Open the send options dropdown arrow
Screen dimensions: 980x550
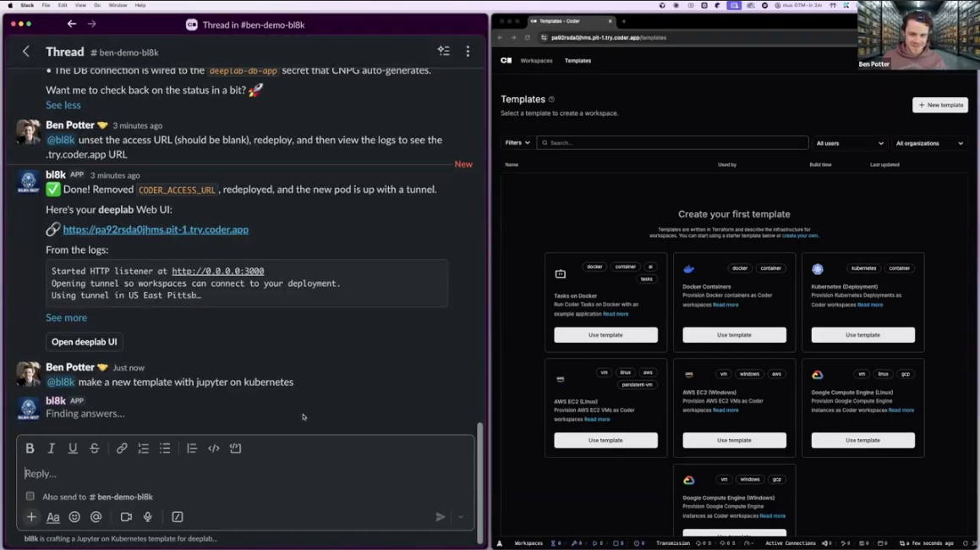(461, 518)
